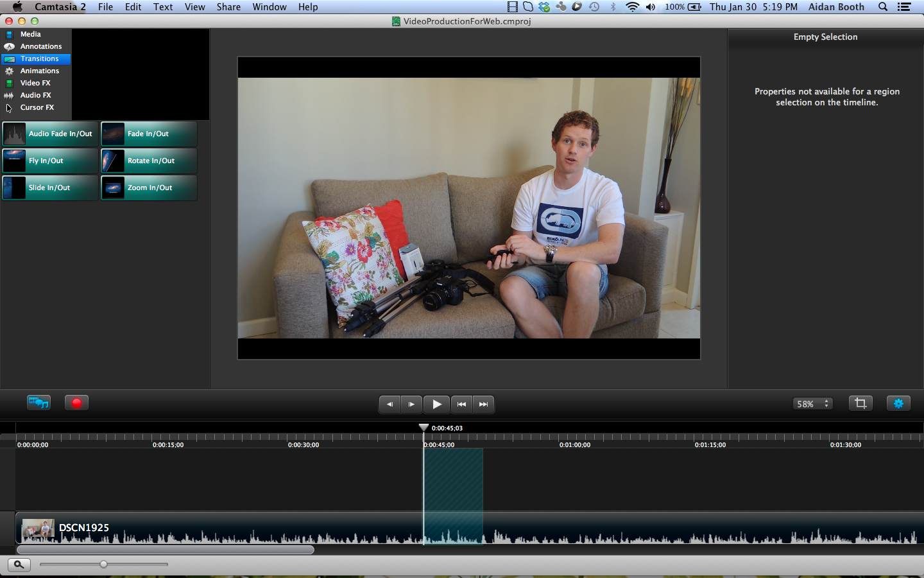This screenshot has height=578, width=924.
Task: Open the Edit menu
Action: (133, 7)
